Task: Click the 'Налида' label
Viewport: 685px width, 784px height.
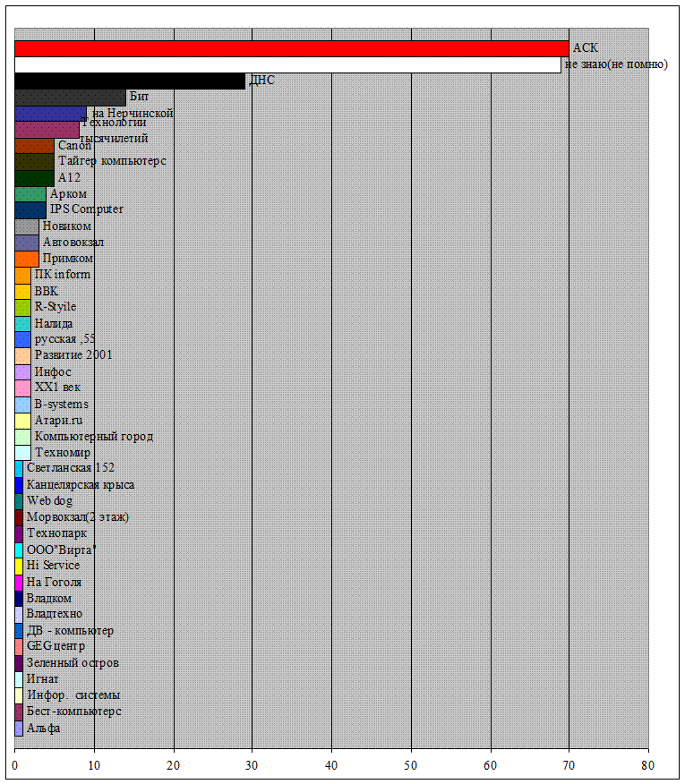Action: coord(54,323)
